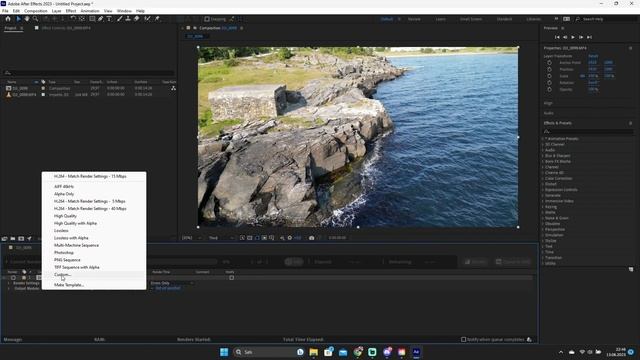This screenshot has height=360, width=640.
Task: Click the Opacity value in Properties
Action: click(593, 89)
